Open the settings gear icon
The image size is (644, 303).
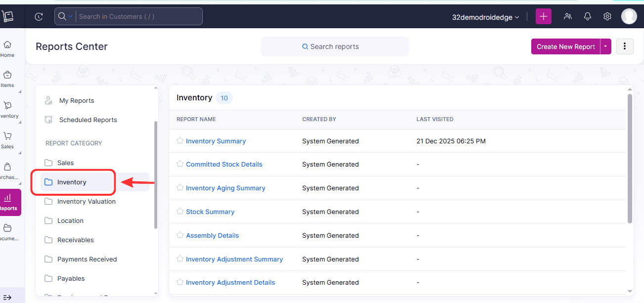point(607,16)
